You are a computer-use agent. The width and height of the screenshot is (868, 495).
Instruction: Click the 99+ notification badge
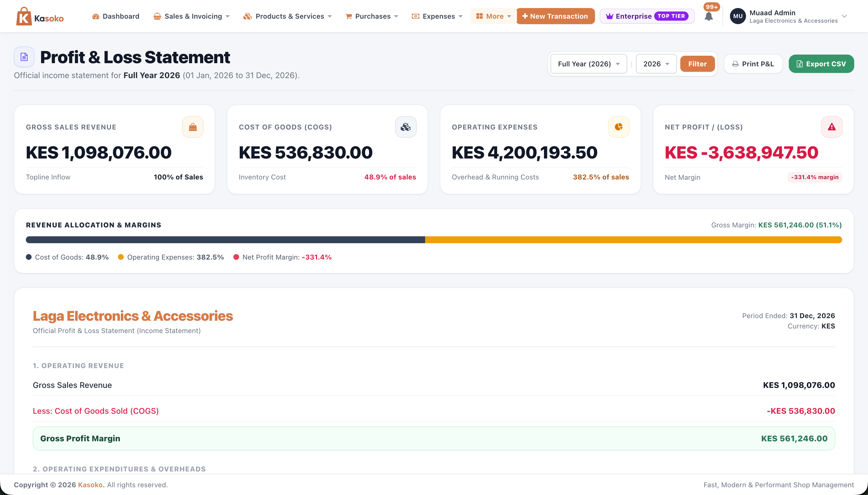pyautogui.click(x=712, y=7)
